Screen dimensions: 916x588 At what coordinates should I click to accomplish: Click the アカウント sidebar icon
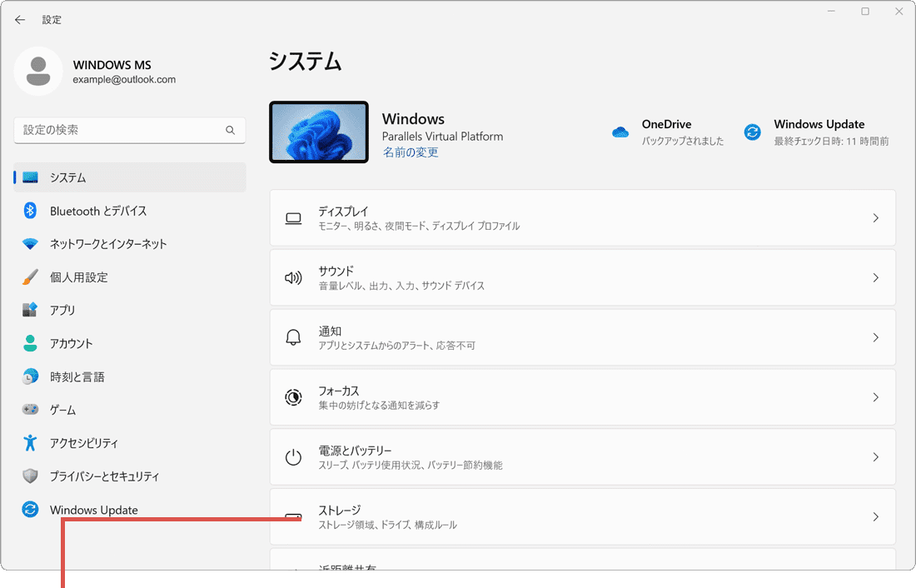coord(31,343)
